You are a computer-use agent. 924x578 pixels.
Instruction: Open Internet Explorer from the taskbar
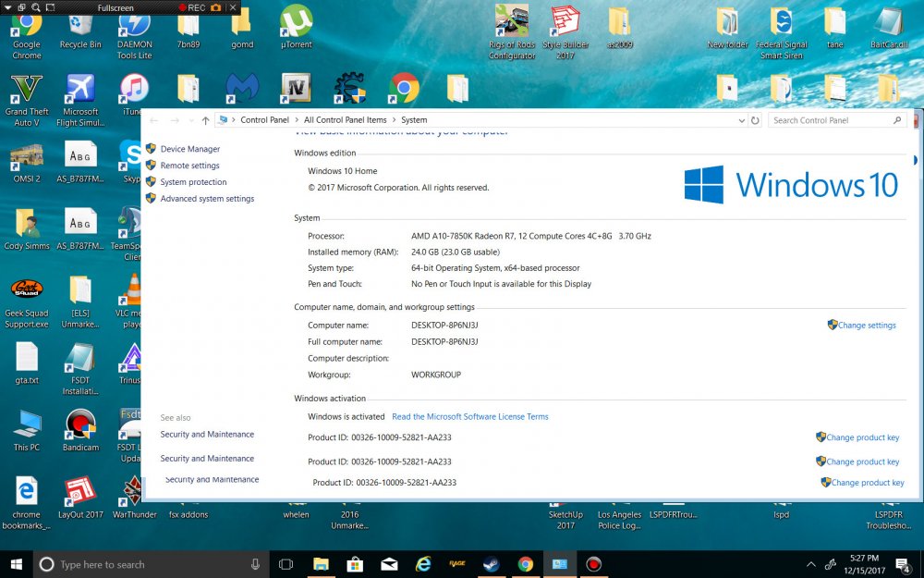pos(422,564)
